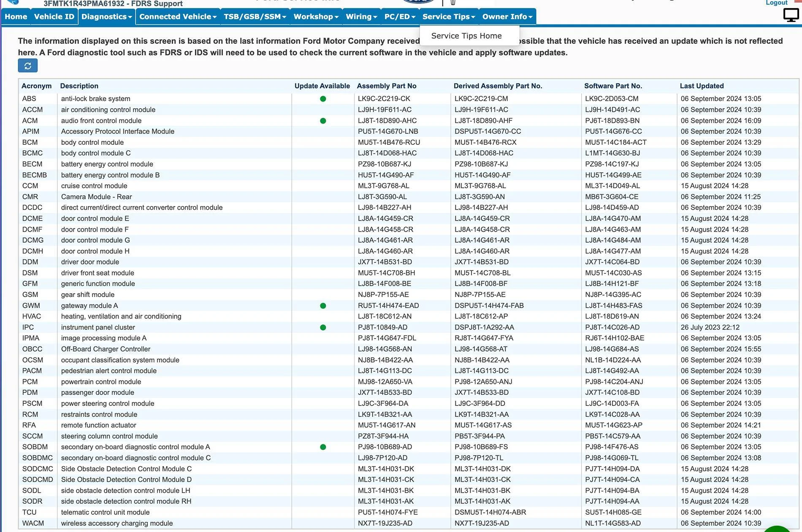Sort by the Last Updated column header
The height and width of the screenshot is (532, 802).
click(x=702, y=86)
